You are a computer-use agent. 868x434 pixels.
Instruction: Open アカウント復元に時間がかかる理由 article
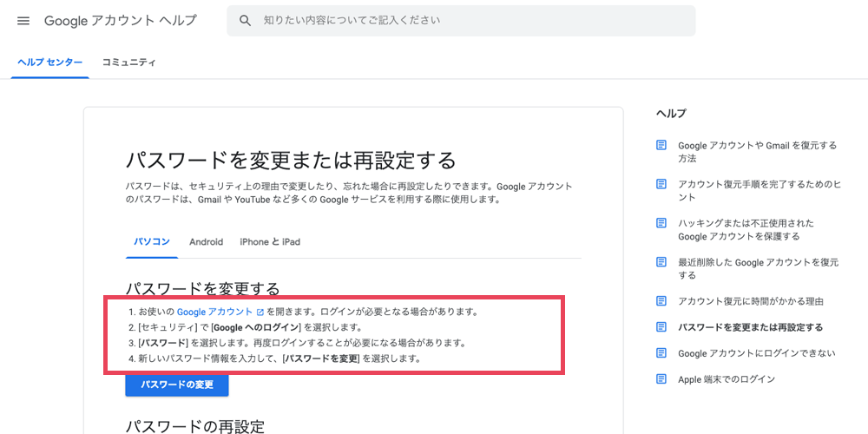tap(751, 301)
